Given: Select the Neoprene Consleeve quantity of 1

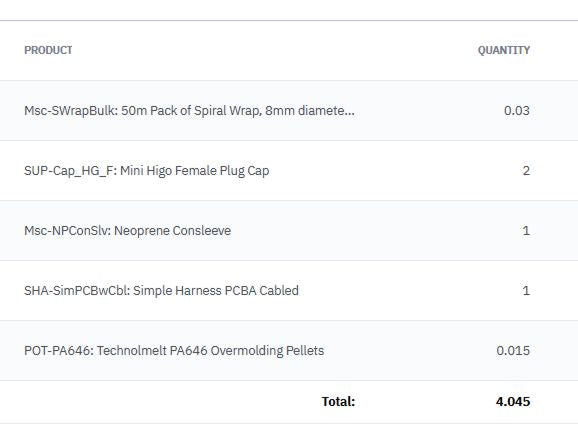Looking at the screenshot, I should [x=526, y=231].
